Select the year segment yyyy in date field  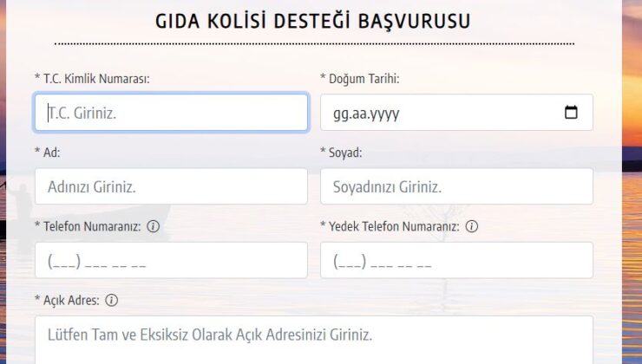(x=386, y=114)
